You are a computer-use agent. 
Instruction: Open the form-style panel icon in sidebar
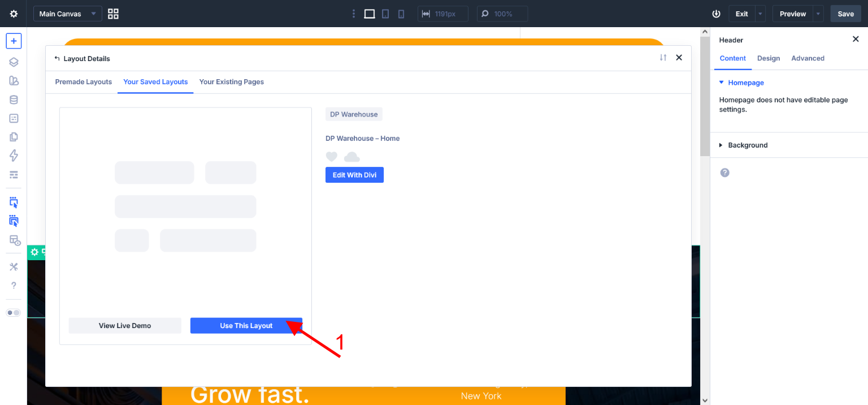point(14,118)
